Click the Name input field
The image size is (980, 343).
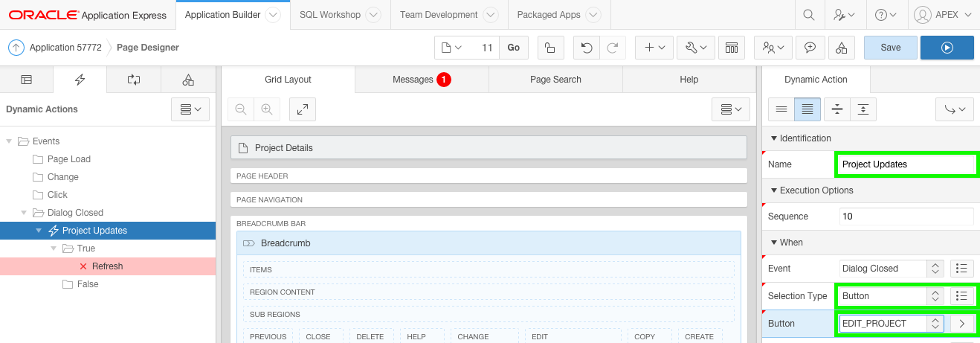pos(906,164)
